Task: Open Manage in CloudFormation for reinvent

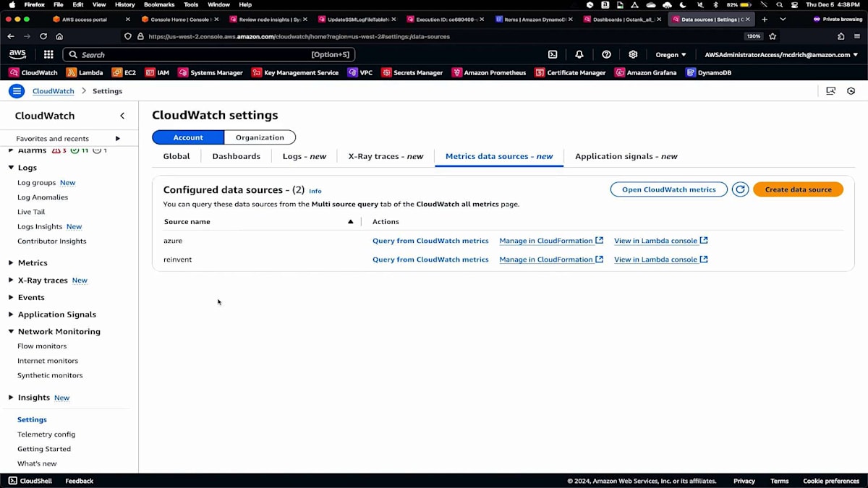Action: [x=551, y=260]
